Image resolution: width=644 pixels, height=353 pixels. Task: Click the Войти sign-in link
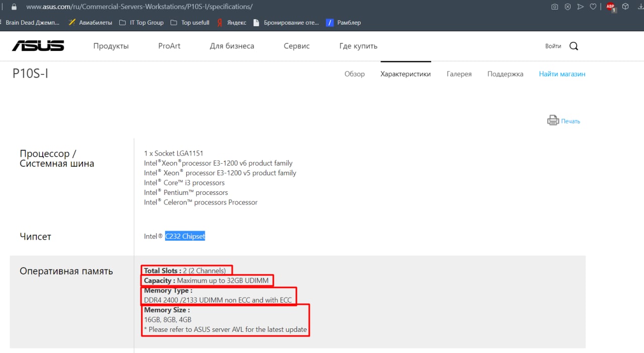pyautogui.click(x=553, y=46)
